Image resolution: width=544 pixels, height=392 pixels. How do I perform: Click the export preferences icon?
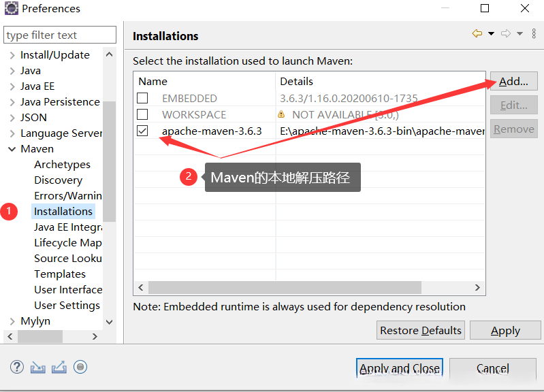(x=59, y=367)
